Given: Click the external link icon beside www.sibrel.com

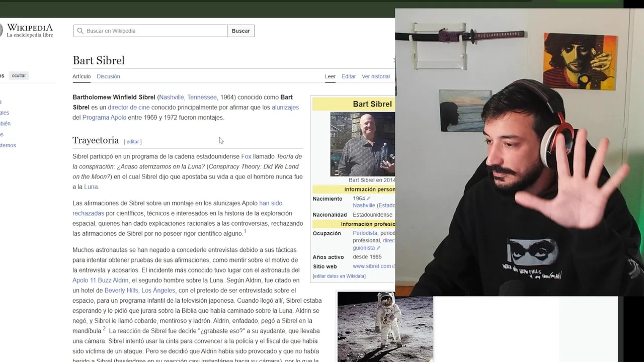Looking at the screenshot, I should click(x=393, y=266).
